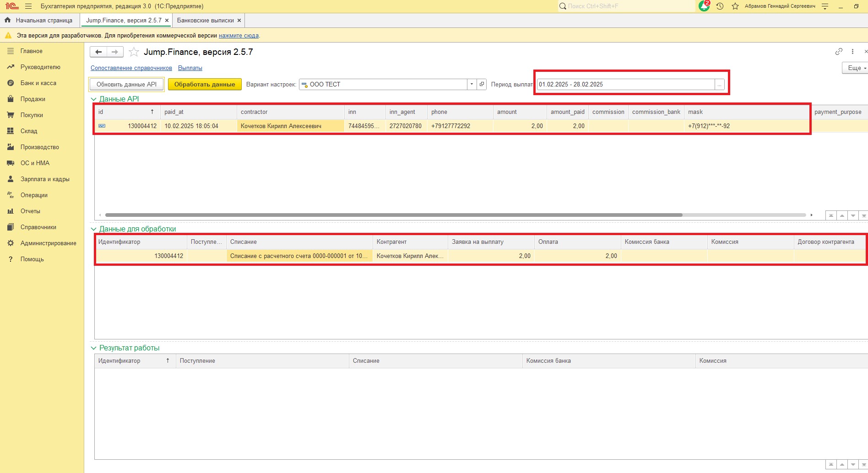Image resolution: width=868 pixels, height=473 pixels.
Task: Open the ООО ТЕСТ settings variant icon
Action: pos(482,84)
